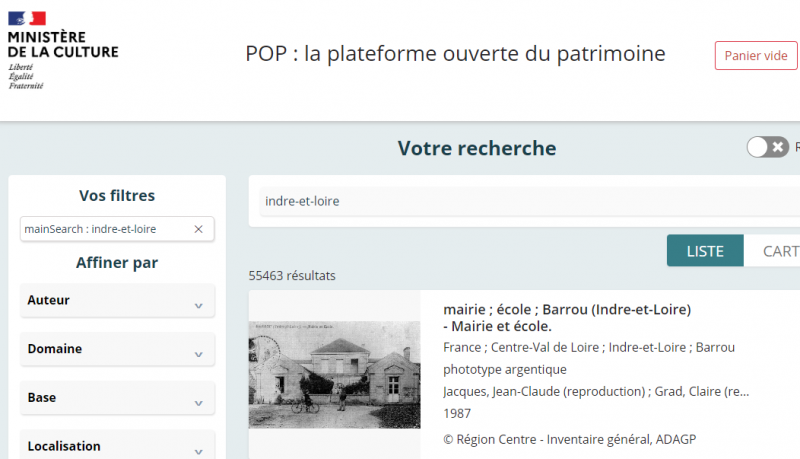This screenshot has height=459, width=800.
Task: Click the X mark inside the toggle switch
Action: click(778, 148)
